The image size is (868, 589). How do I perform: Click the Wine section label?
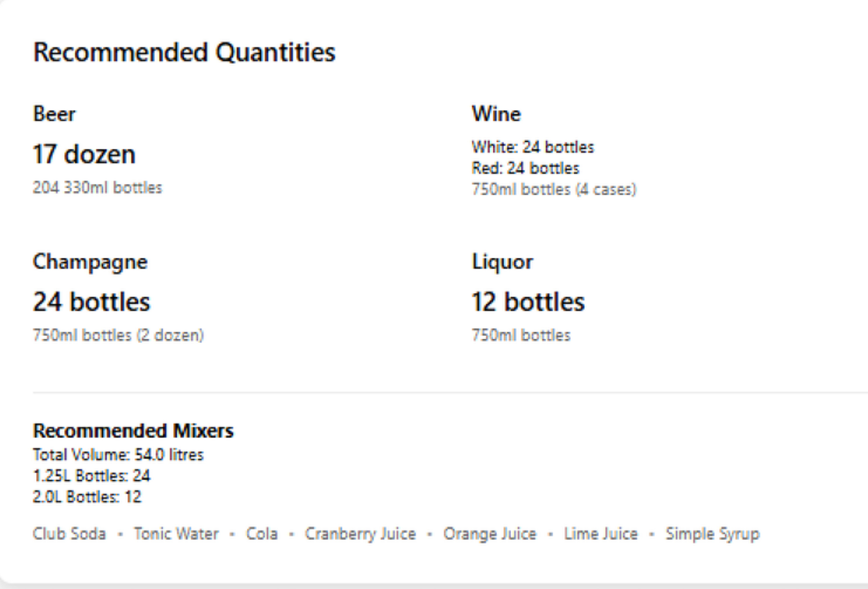496,114
